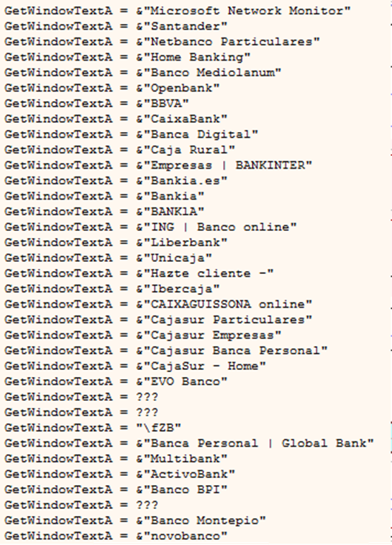
Task: Click the "EVO Banco" entry
Action: [116, 381]
